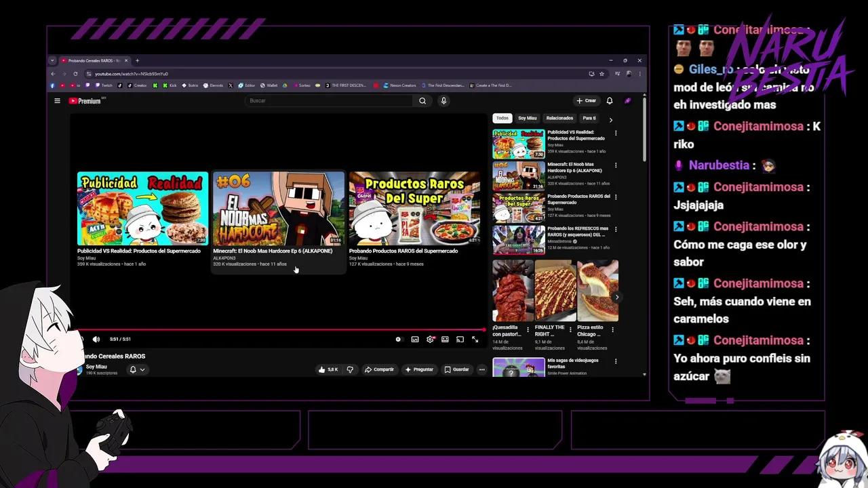Enter fullscreen mode
Viewport: 868px width, 488px height.
(475, 339)
